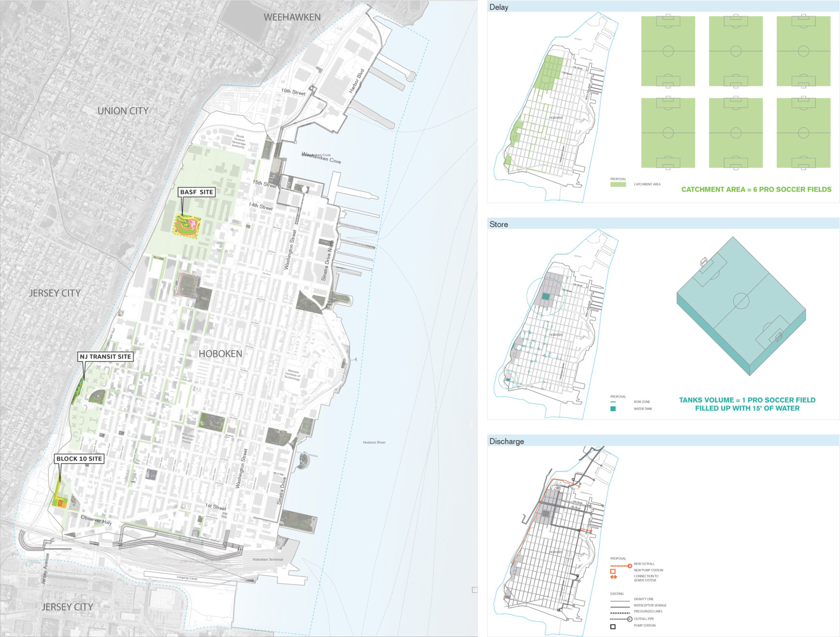840x637 pixels.
Task: Switch to the Delay panel header
Action: 498,7
